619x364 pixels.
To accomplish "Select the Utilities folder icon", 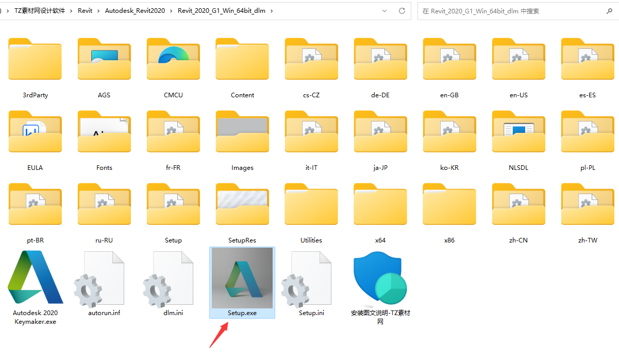I will click(x=311, y=204).
